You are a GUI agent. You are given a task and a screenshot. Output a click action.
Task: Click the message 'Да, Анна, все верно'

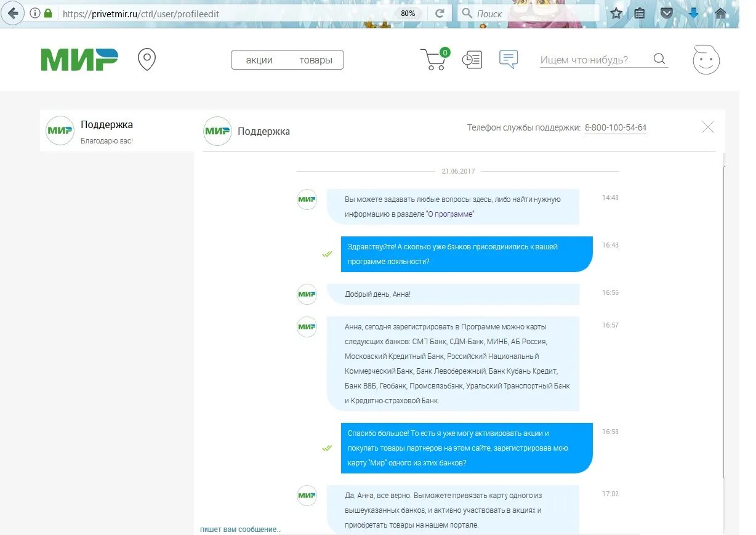coord(453,510)
